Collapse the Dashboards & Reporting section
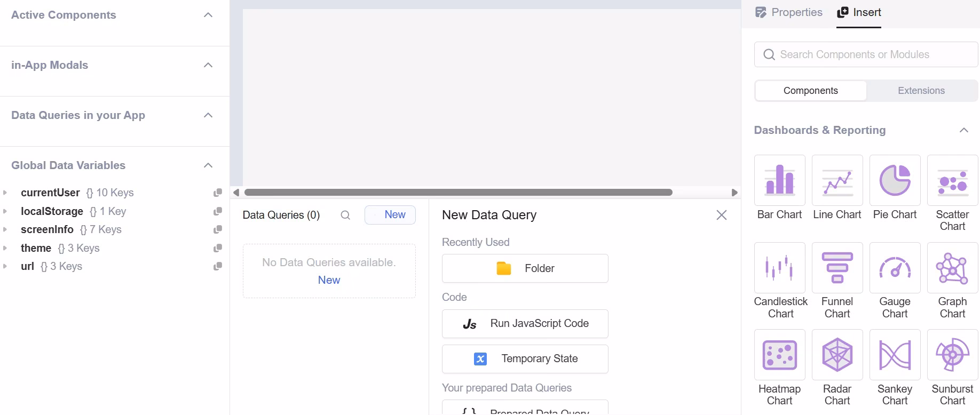This screenshot has width=980, height=415. click(x=964, y=130)
